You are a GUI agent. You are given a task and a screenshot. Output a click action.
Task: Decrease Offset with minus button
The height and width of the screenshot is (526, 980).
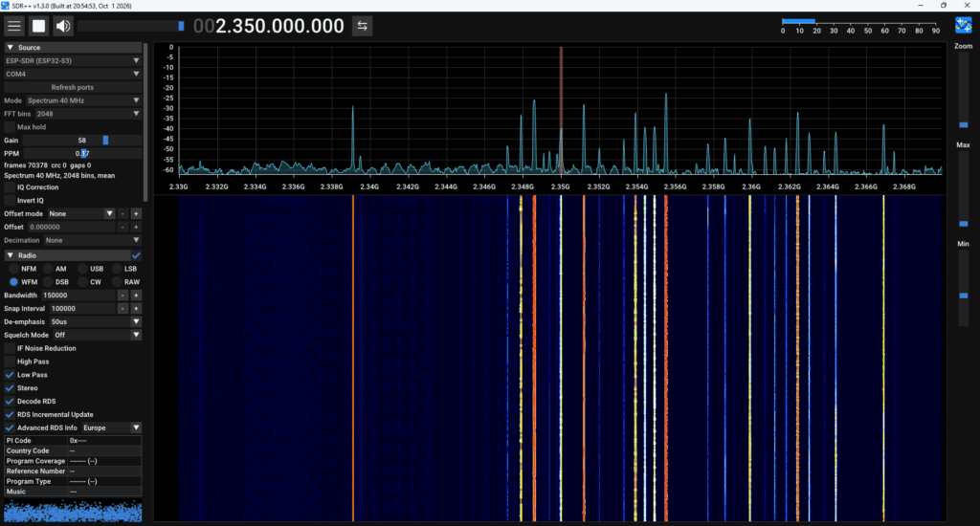coord(122,227)
